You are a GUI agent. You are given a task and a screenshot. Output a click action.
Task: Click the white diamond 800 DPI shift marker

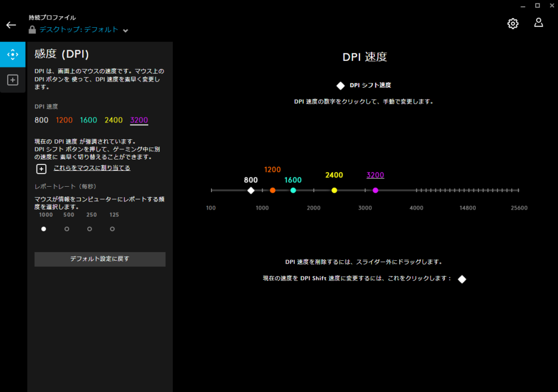[x=251, y=191]
